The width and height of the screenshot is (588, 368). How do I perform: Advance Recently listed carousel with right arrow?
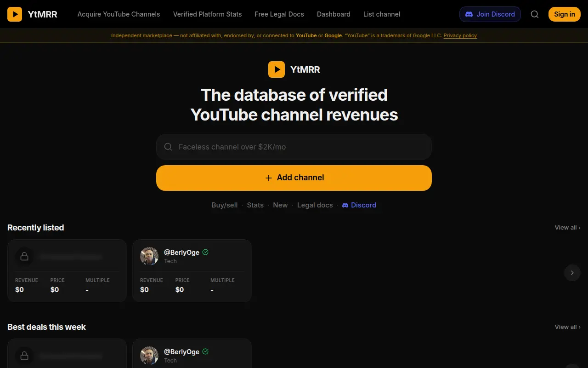click(572, 273)
